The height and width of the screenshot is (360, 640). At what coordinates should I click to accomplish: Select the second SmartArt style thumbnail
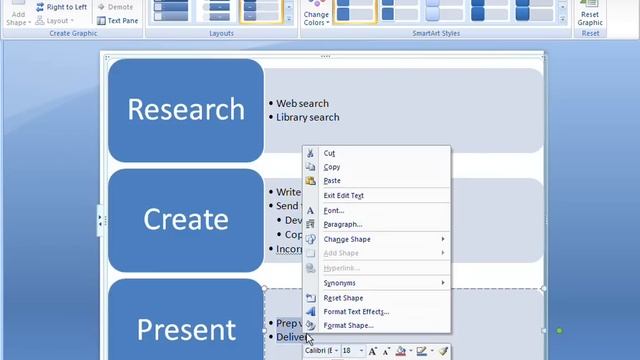point(400,11)
